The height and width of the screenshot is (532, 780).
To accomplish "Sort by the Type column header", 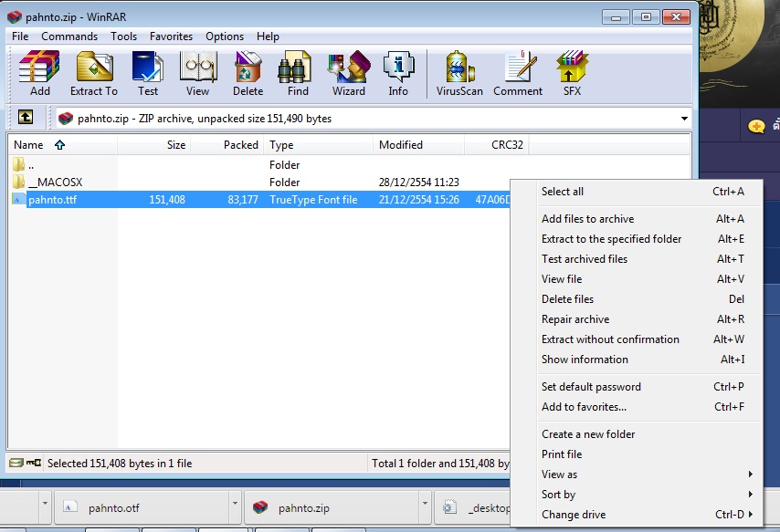I will (319, 145).
